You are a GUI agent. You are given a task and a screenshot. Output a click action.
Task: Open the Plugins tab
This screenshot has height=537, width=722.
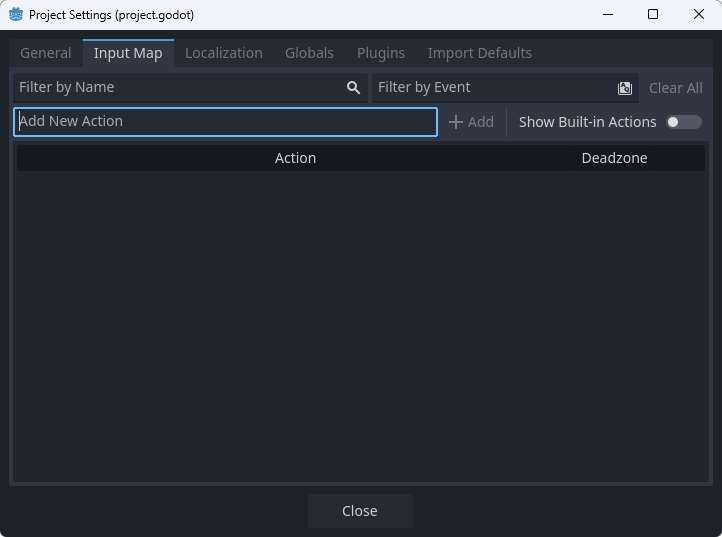click(x=381, y=53)
